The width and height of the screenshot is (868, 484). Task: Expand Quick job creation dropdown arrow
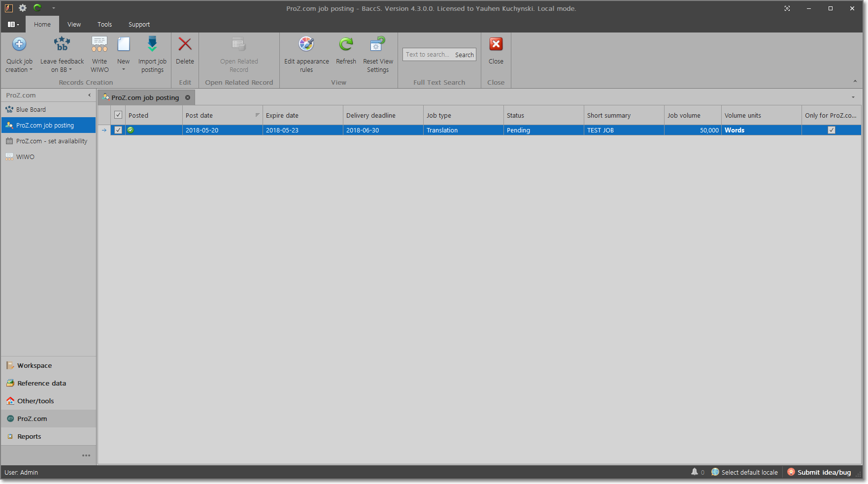(x=31, y=70)
